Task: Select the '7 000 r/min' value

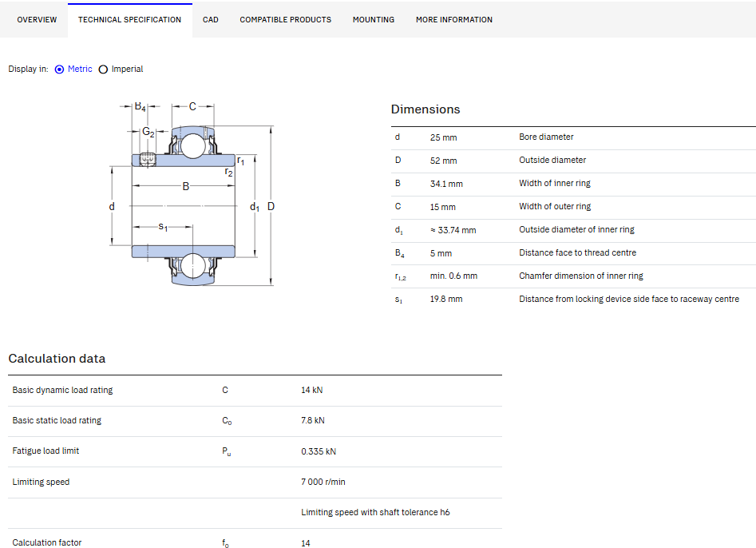Action: pos(323,482)
